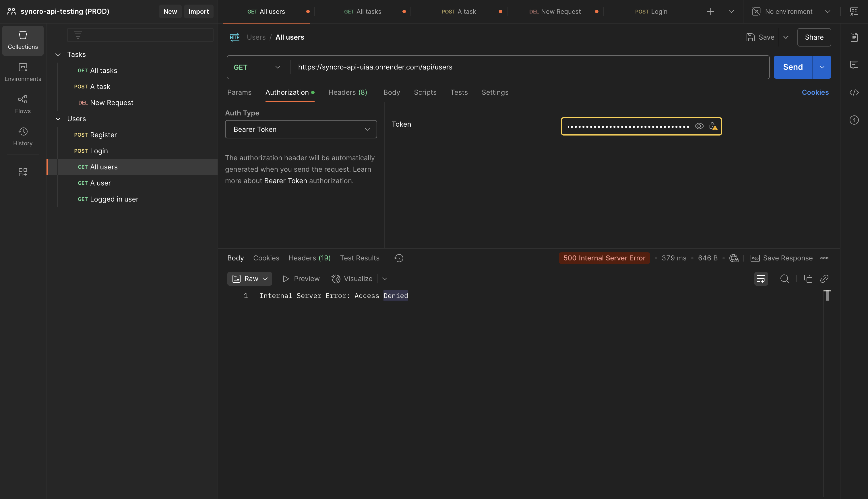
Task: Click the HTTP request type icon
Action: 235,37
